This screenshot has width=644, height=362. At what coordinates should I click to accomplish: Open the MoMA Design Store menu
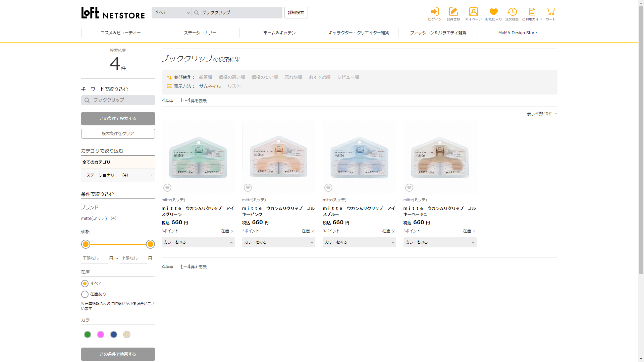click(x=517, y=33)
